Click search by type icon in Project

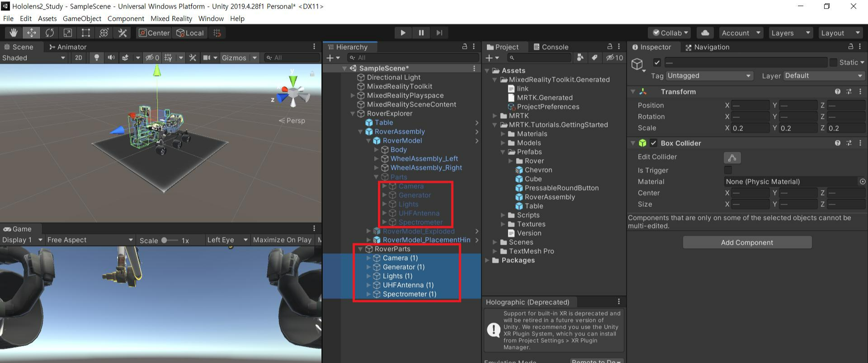coord(580,57)
